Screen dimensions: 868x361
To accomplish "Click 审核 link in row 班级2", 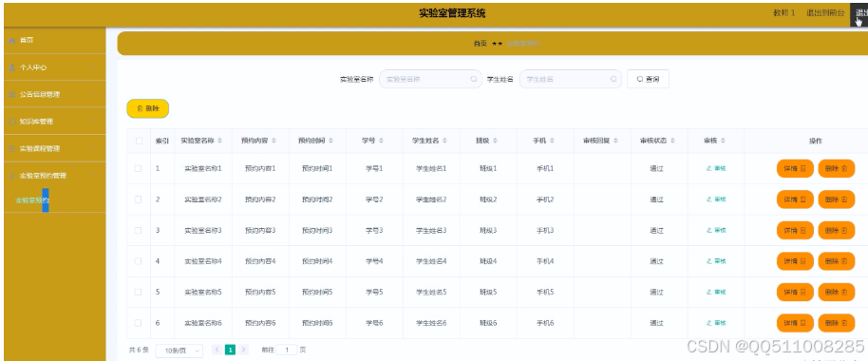I will [716, 199].
